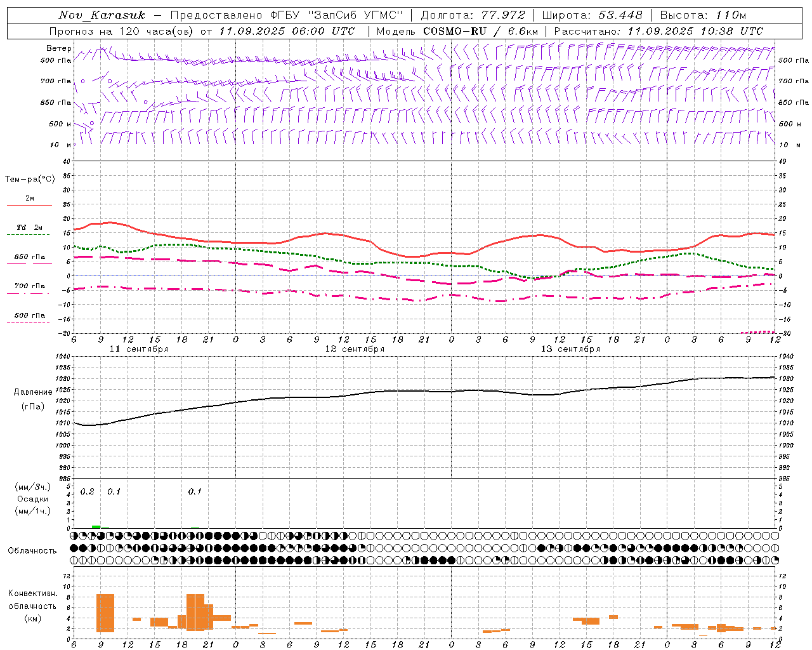Click the Ветер panel label
Image resolution: width=812 pixels, height=650 pixels.
(59, 48)
